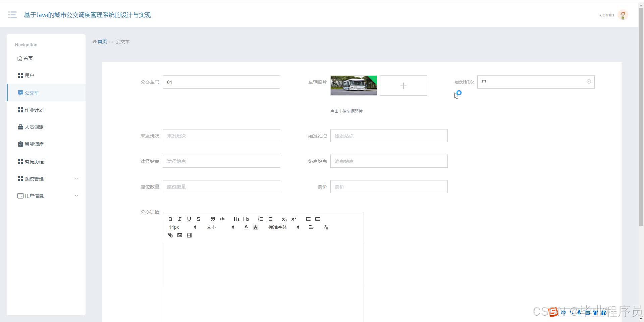Toggle italic formatting in editor

tap(179, 219)
